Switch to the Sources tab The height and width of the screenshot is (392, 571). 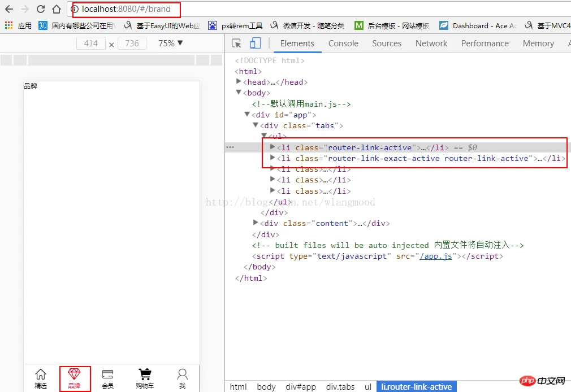pyautogui.click(x=387, y=43)
